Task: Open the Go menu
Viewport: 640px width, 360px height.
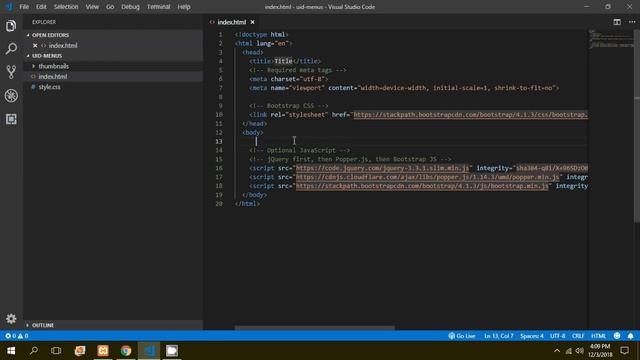Action: pyautogui.click(x=110, y=7)
